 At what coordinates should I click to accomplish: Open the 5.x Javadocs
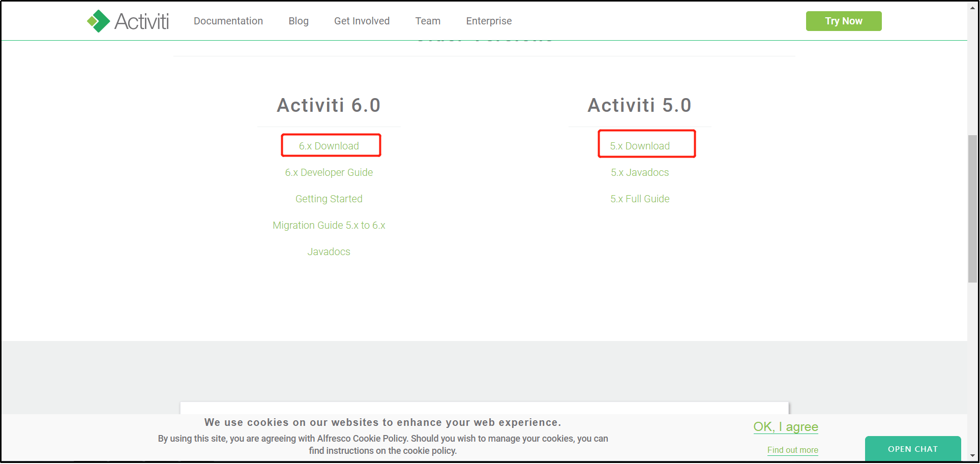(640, 172)
